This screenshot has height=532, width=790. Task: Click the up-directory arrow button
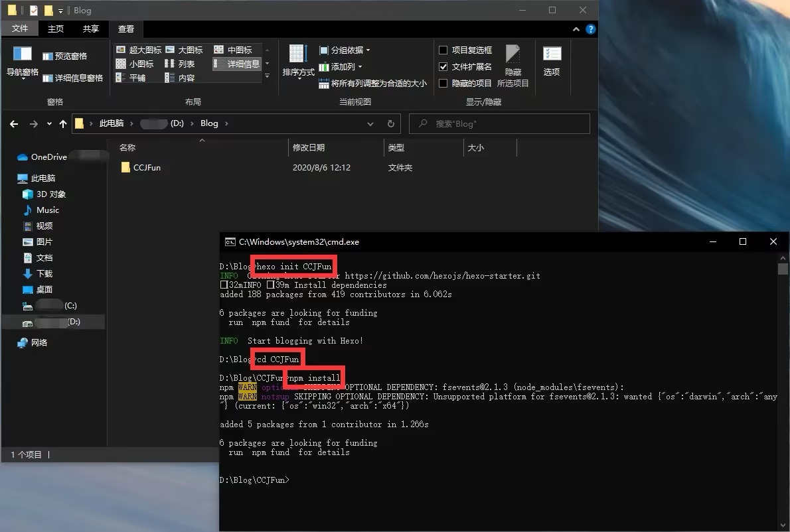63,123
